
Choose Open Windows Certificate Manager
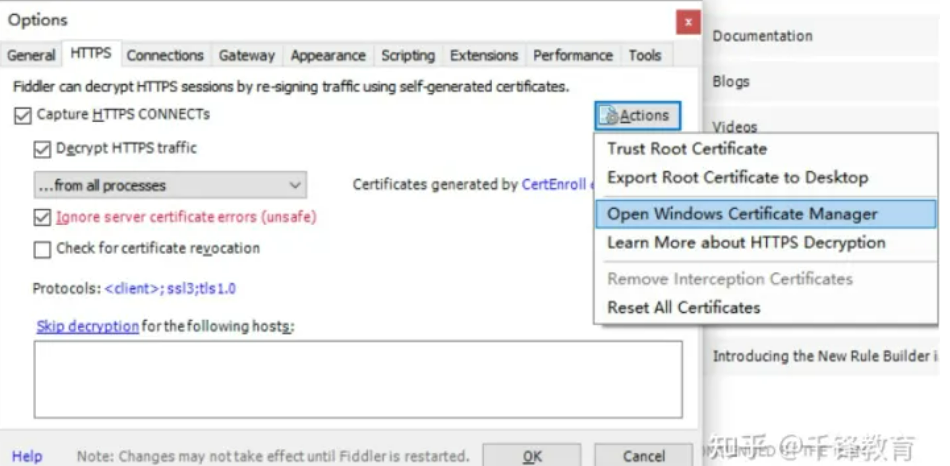click(x=766, y=214)
